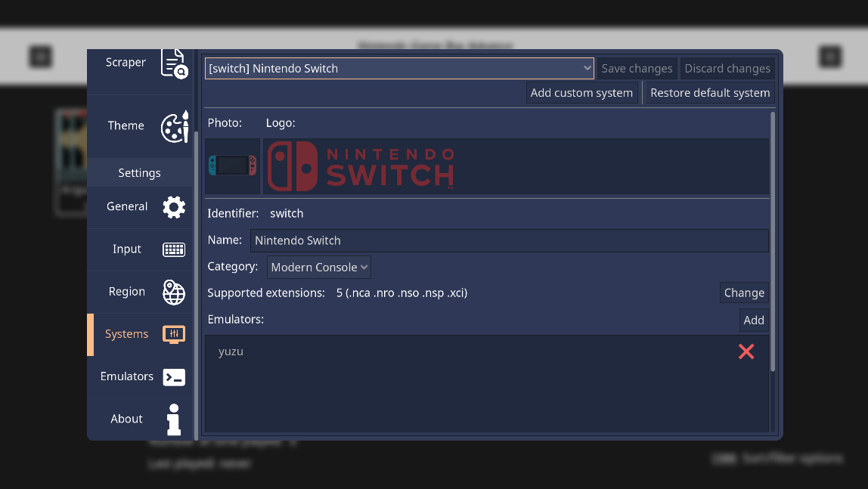Click the Settings header in sidebar
Image resolution: width=868 pixels, height=489 pixels.
(x=139, y=173)
